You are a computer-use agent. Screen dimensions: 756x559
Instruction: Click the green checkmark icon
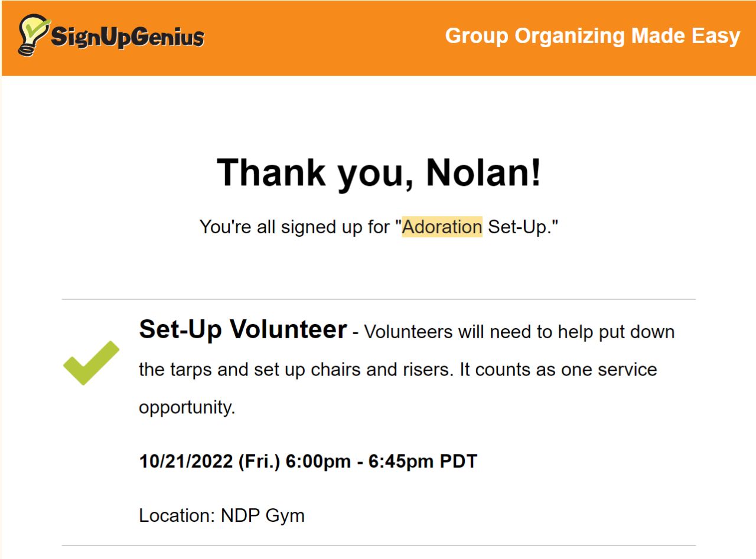point(91,363)
